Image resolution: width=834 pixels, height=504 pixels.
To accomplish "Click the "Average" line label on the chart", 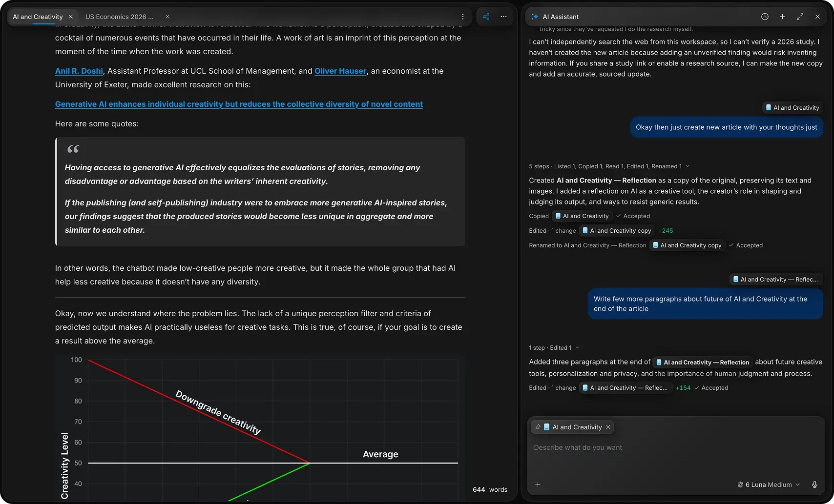I will click(380, 454).
